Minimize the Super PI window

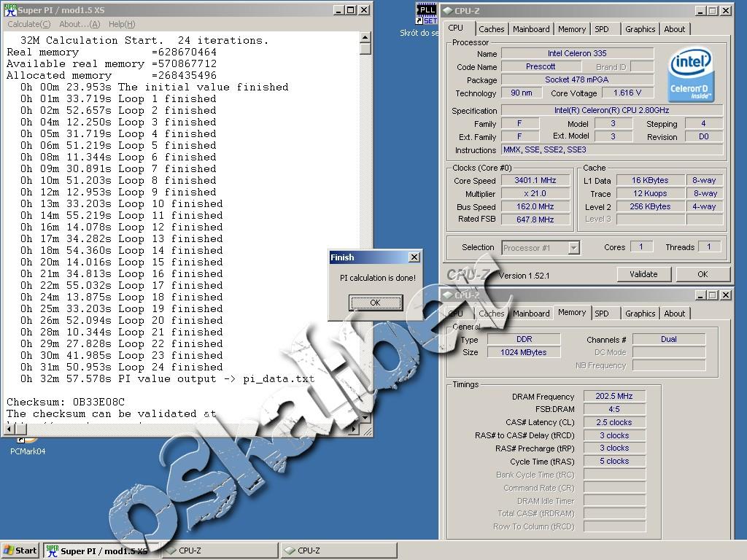click(338, 10)
